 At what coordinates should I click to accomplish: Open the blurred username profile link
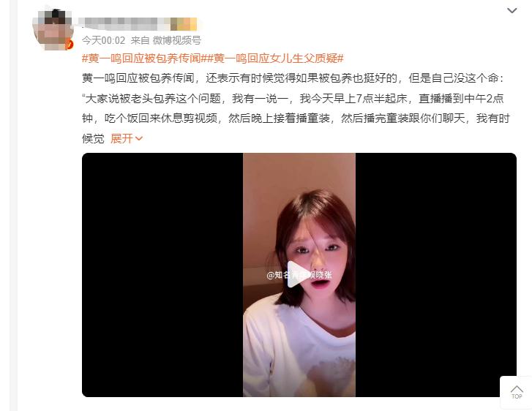(124, 23)
